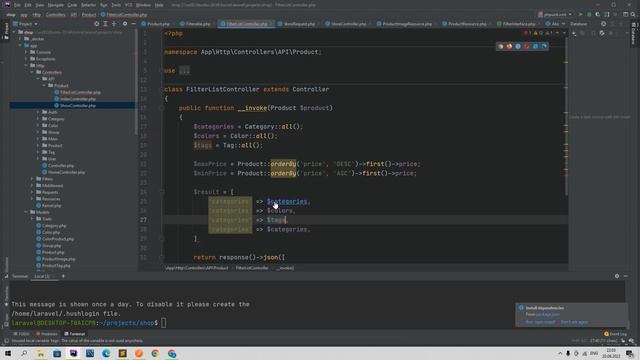The height and width of the screenshot is (360, 640).
Task: Open the File menu
Action: 17,5
